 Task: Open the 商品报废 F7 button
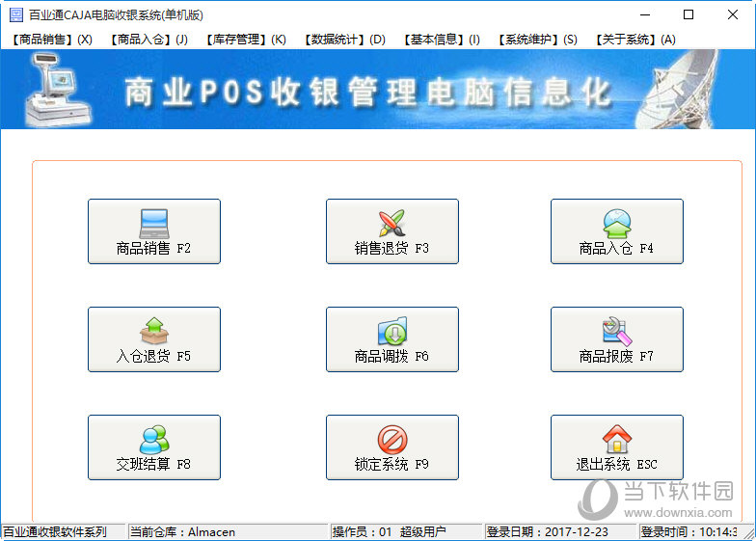click(x=617, y=339)
